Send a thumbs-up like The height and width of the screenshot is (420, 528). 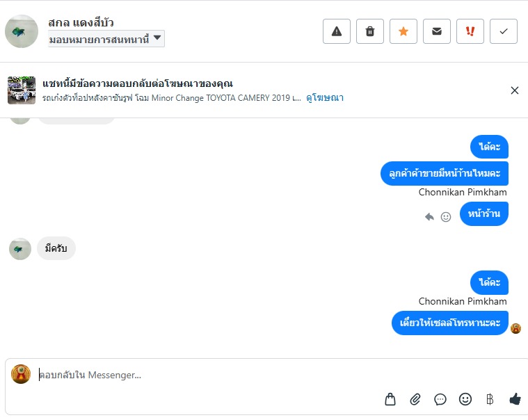point(515,399)
